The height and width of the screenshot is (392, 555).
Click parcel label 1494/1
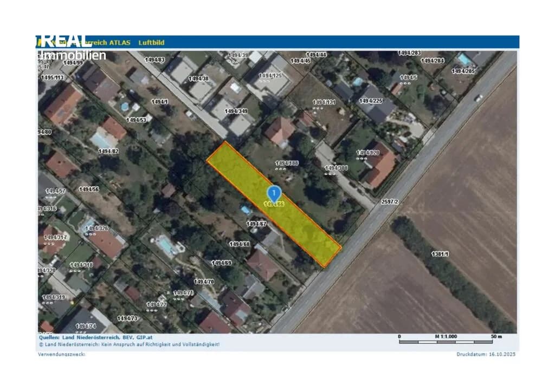coord(160,102)
